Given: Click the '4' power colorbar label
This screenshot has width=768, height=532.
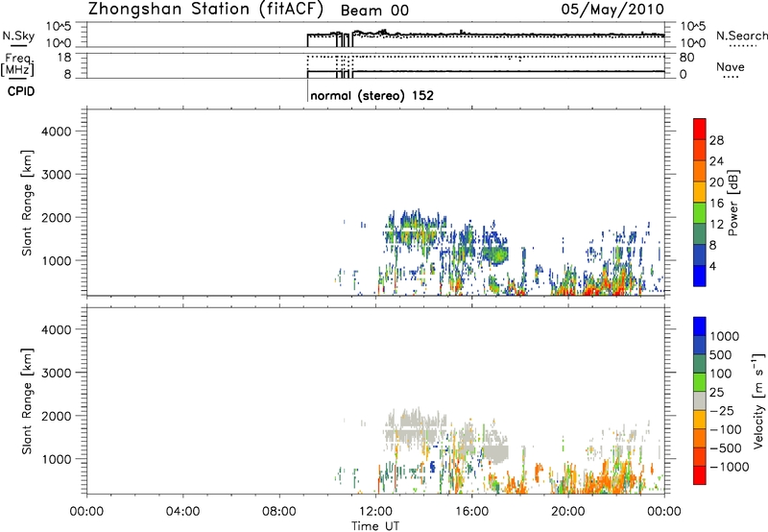Looking at the screenshot, I should (x=713, y=267).
